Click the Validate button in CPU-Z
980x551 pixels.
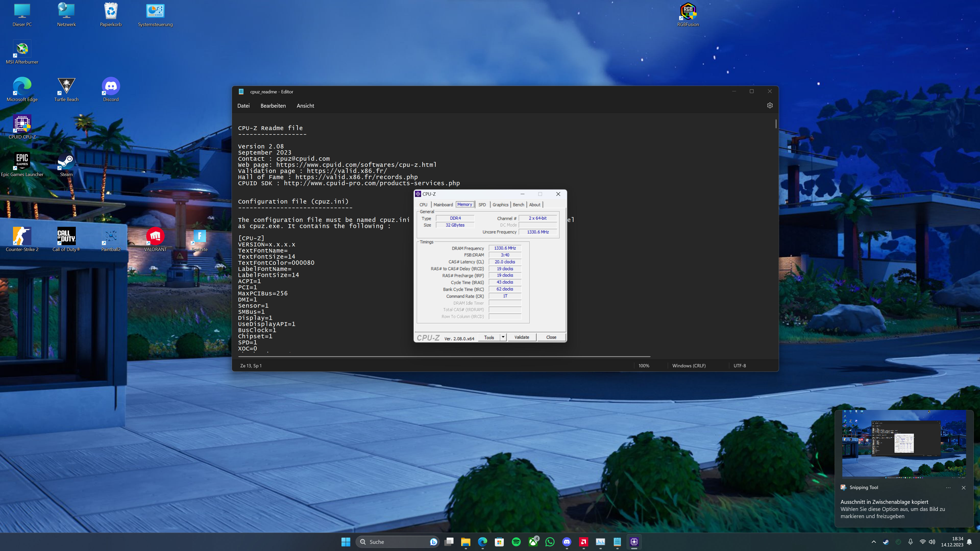(x=522, y=337)
